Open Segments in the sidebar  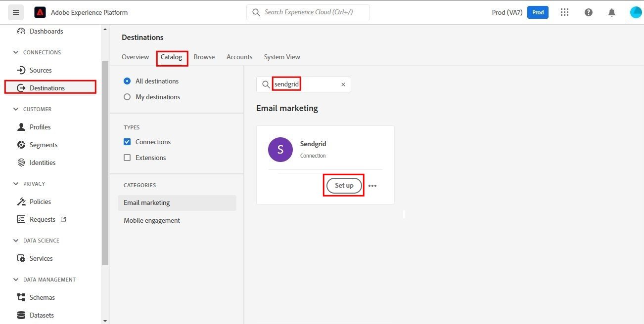pyautogui.click(x=44, y=145)
